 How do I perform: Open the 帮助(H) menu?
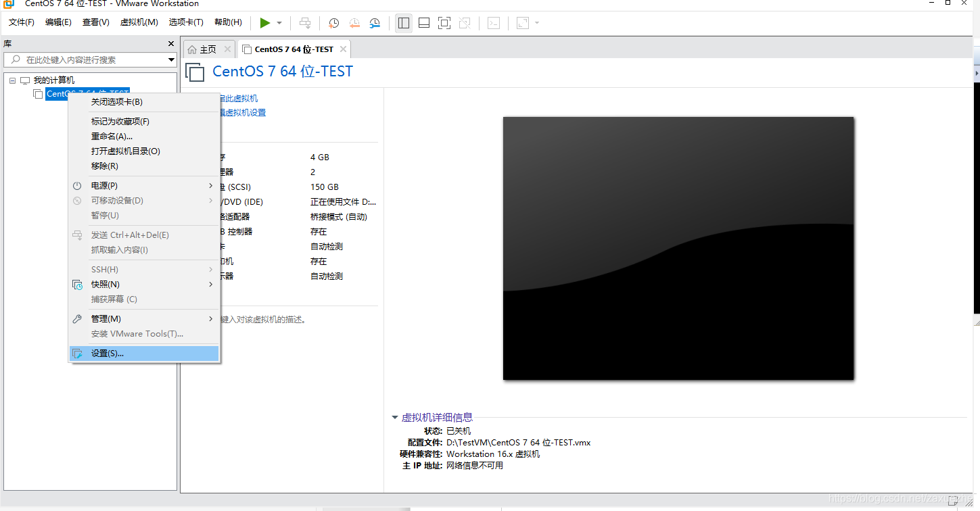pyautogui.click(x=228, y=22)
